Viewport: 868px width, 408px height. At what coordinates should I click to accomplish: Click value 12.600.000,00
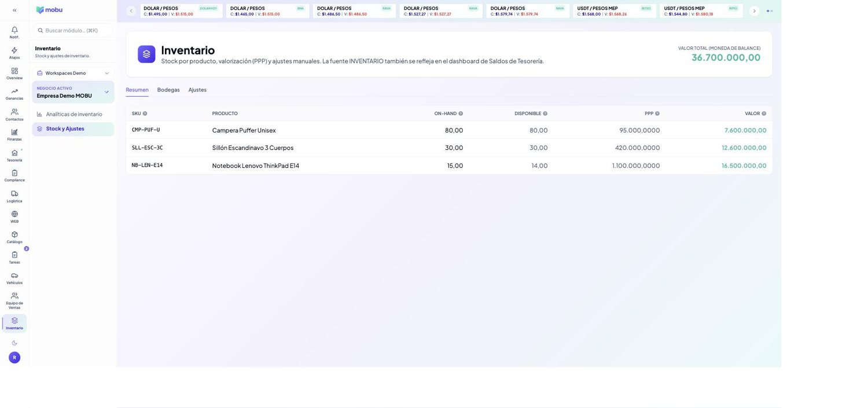pos(744,148)
